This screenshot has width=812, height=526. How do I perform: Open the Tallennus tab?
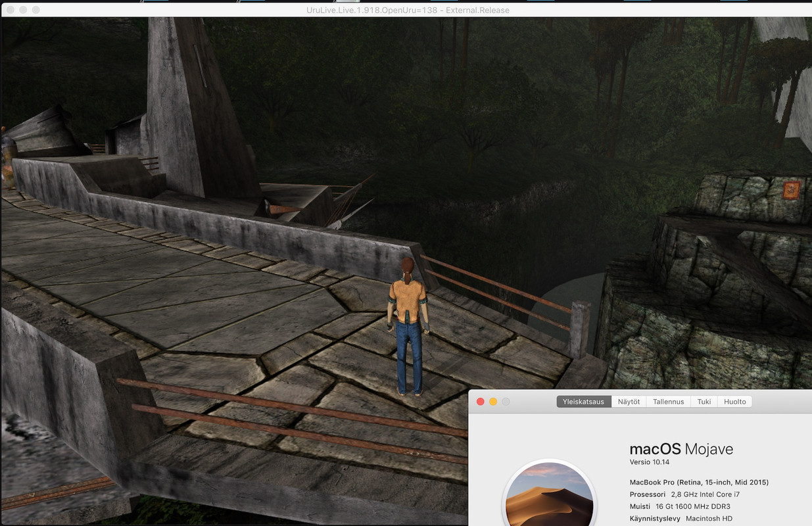668,402
